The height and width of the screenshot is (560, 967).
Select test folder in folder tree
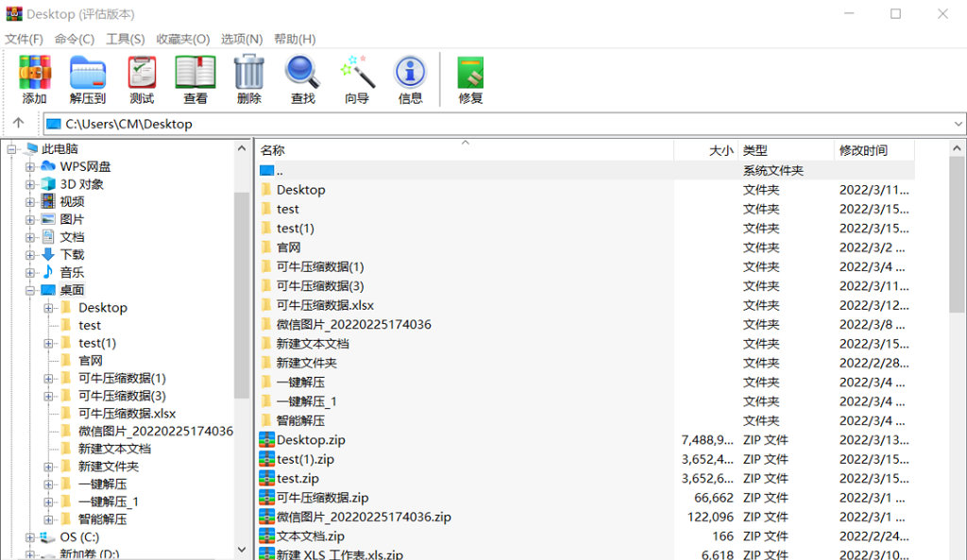click(x=90, y=326)
